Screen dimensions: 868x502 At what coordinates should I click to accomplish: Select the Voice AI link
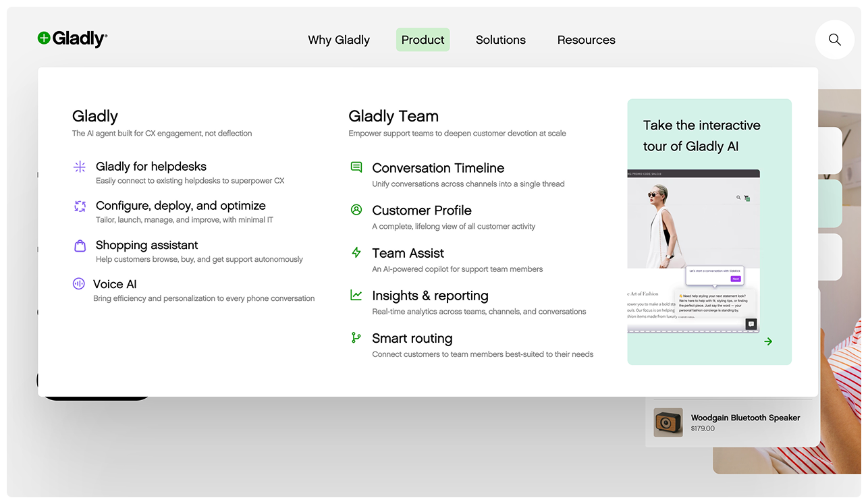pos(115,284)
